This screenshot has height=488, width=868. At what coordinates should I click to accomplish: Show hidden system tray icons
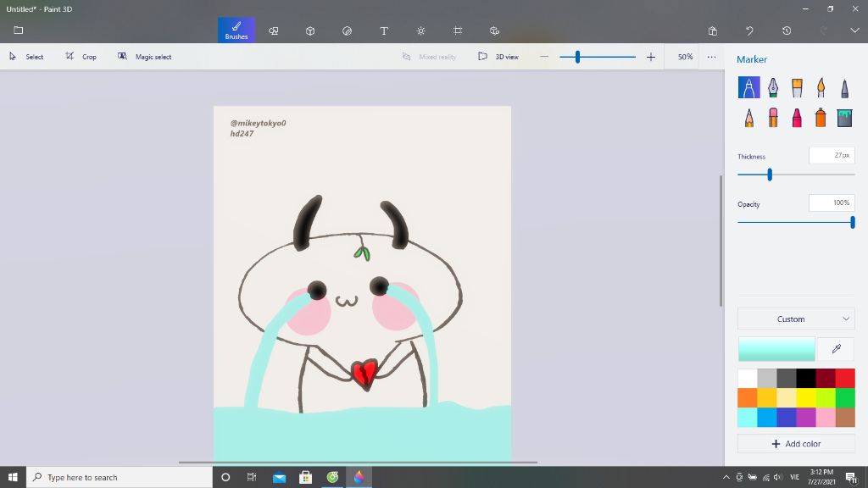coord(726,477)
